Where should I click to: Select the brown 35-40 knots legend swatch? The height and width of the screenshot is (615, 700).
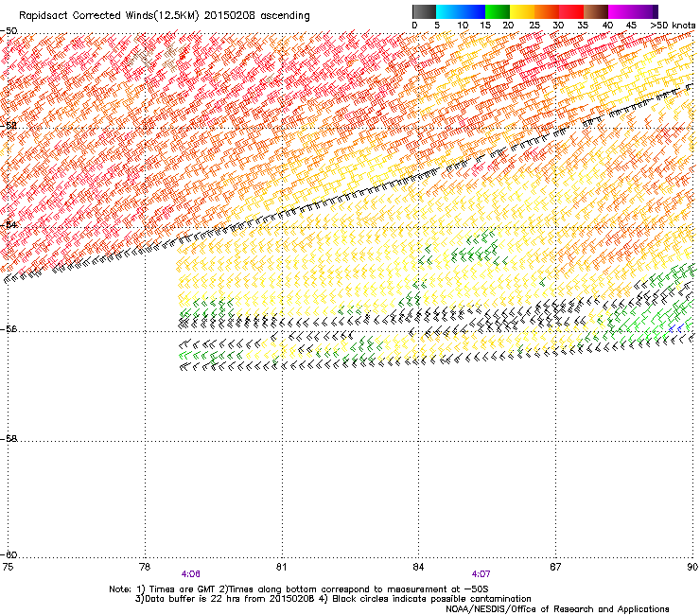pos(596,11)
